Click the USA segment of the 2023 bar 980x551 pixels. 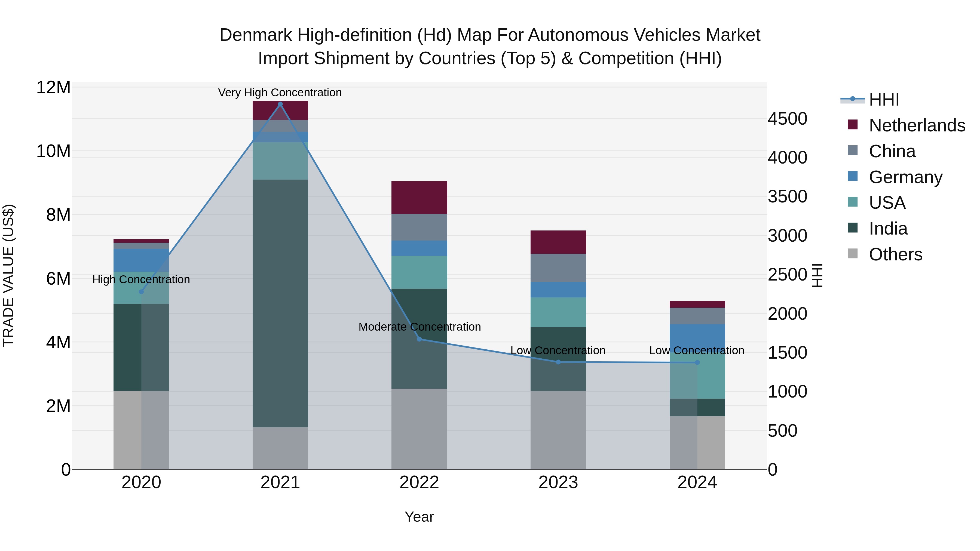tap(559, 312)
